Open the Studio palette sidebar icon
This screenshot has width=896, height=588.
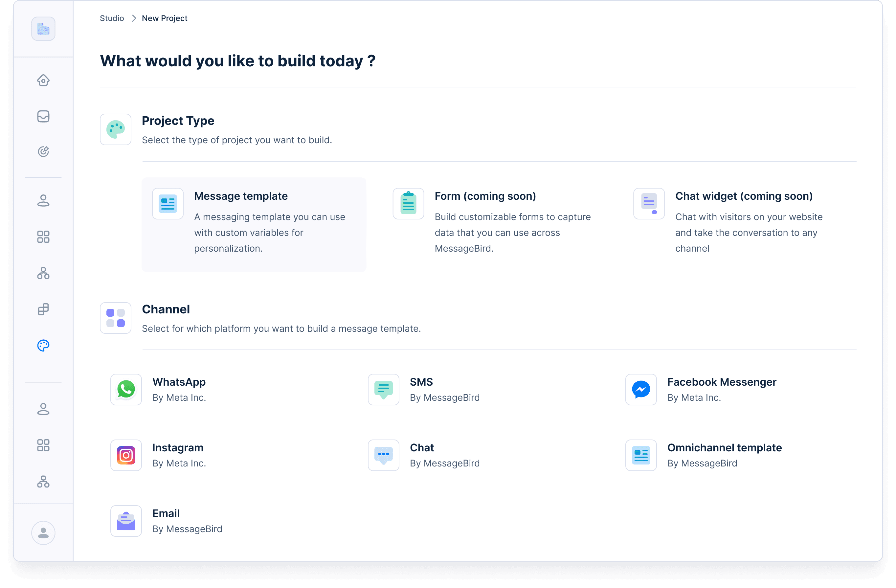[43, 345]
